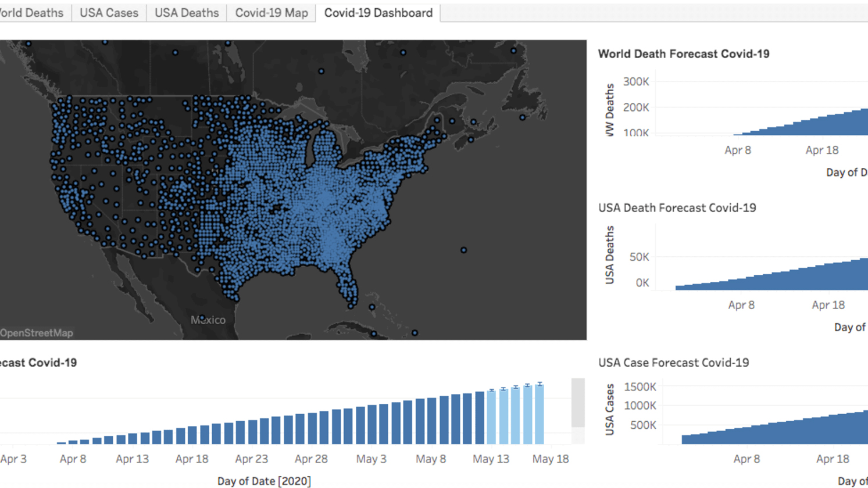Image resolution: width=868 pixels, height=488 pixels.
Task: Click the USA Death Forecast Covid-19 title
Action: pyautogui.click(x=677, y=208)
